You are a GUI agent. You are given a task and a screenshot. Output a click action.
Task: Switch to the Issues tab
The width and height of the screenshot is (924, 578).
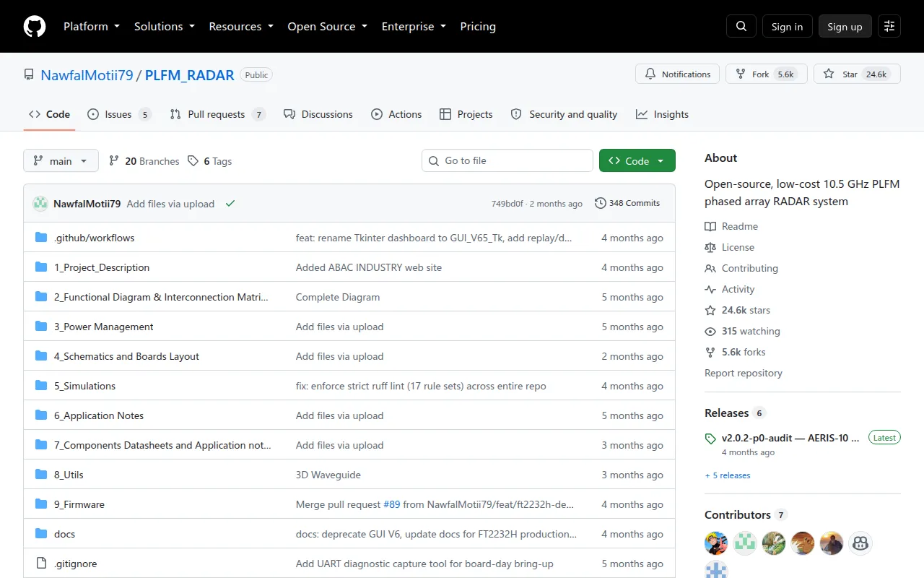(119, 114)
